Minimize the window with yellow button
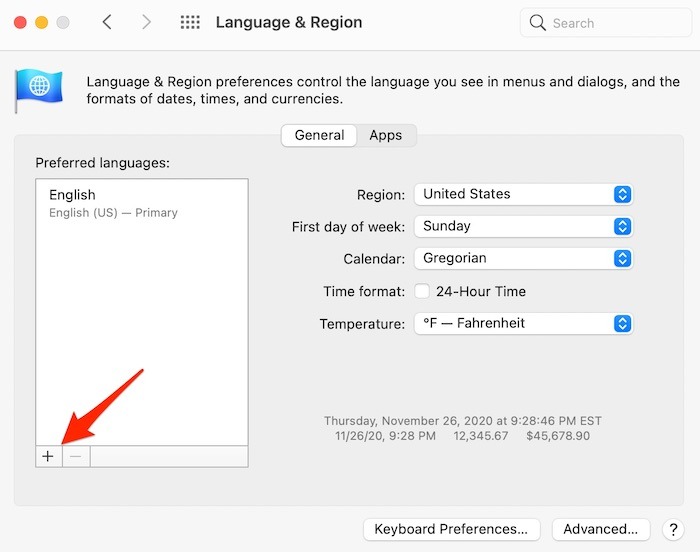The height and width of the screenshot is (552, 700). click(x=42, y=22)
